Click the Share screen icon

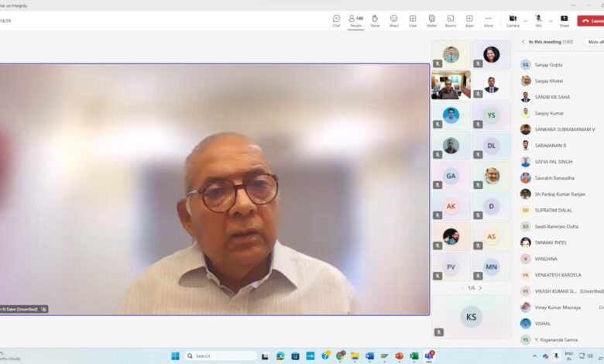point(564,19)
